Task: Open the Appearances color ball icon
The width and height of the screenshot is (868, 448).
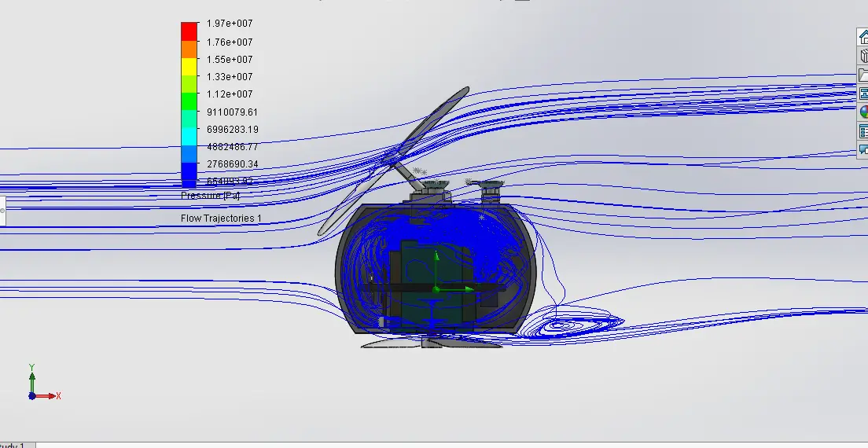Action: click(x=862, y=112)
